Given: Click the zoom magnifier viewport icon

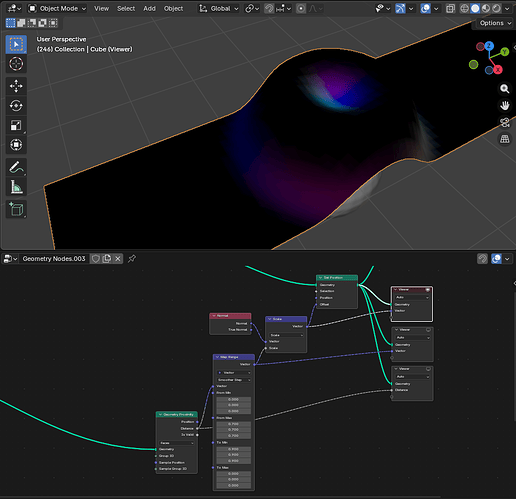Looking at the screenshot, I should 505,89.
